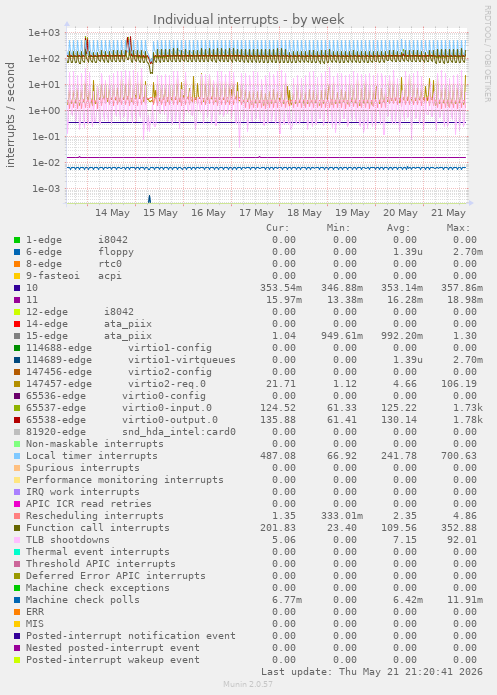Click the Thermal event interrupts label
This screenshot has width=497, height=695.
98,552
